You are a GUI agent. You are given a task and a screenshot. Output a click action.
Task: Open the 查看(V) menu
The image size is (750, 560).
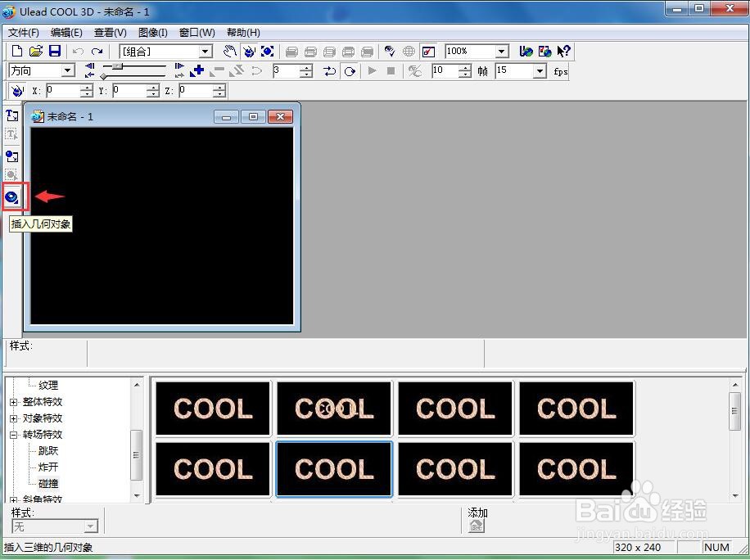coord(110,33)
